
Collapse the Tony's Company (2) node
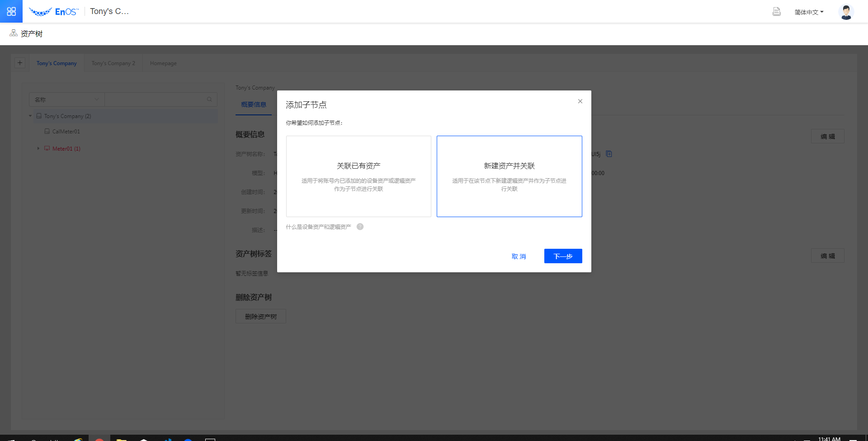[x=30, y=116]
